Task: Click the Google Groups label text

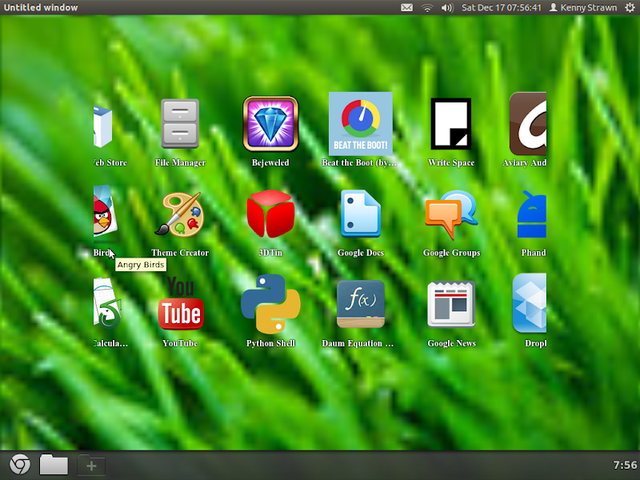Action: [x=451, y=253]
